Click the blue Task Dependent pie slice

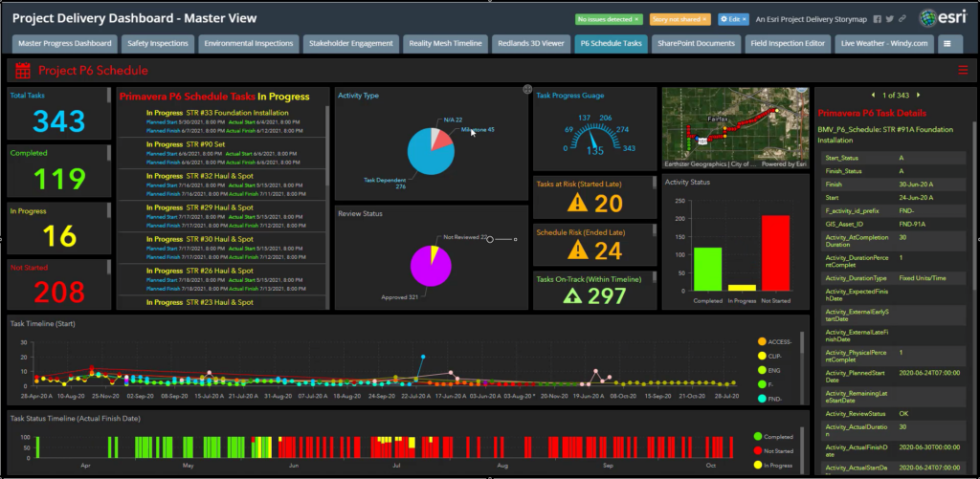click(428, 158)
